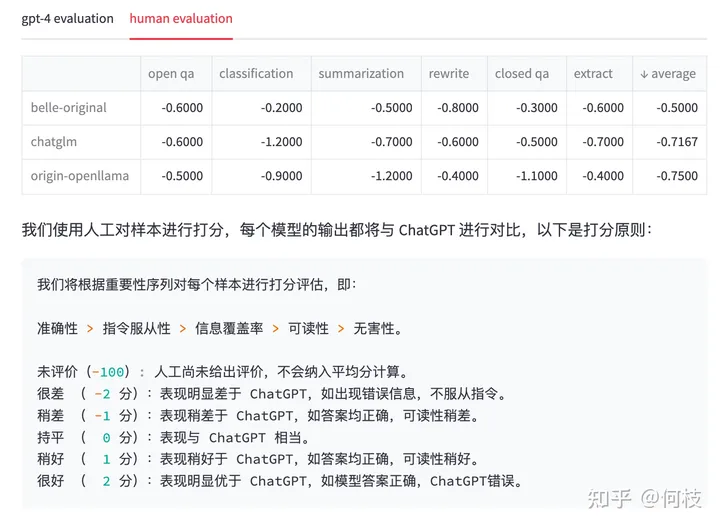Select the chatglm row label
Image resolution: width=720 pixels, height=528 pixels.
coord(54,142)
